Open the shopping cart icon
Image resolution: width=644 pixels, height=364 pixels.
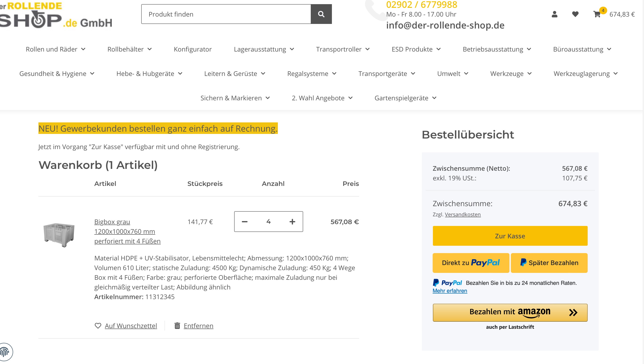(x=597, y=14)
